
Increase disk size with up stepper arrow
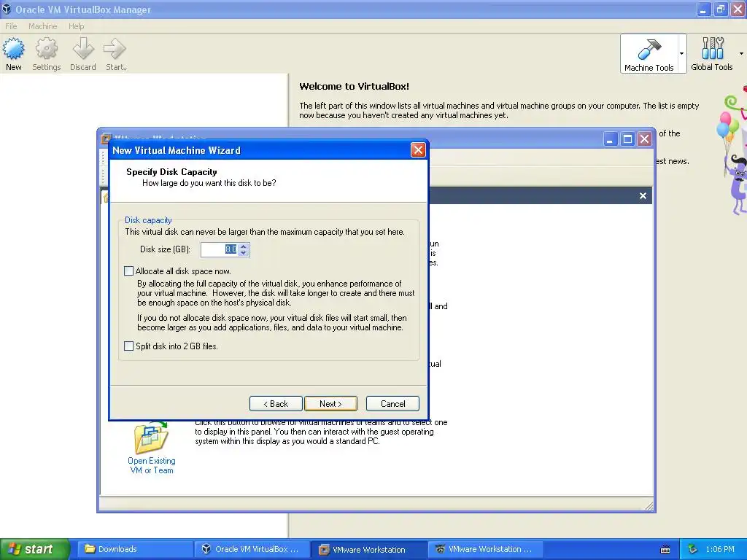pos(244,246)
